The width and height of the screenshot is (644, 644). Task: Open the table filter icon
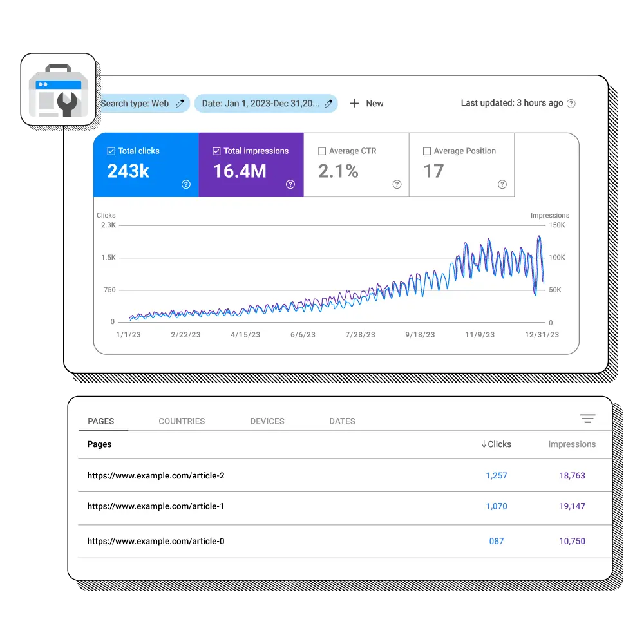587,418
